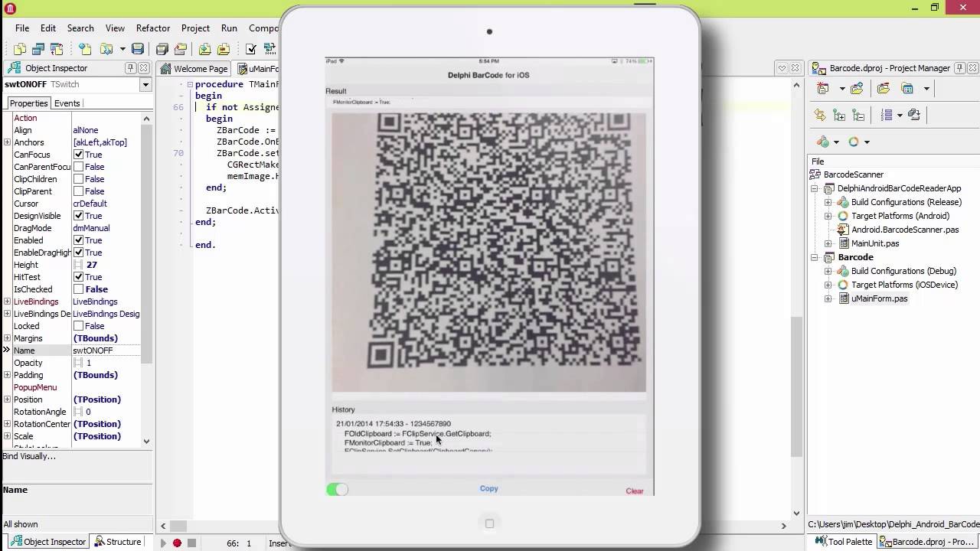Image resolution: width=980 pixels, height=551 pixels.
Task: Click the Target Platform ring icon
Action: 854,142
